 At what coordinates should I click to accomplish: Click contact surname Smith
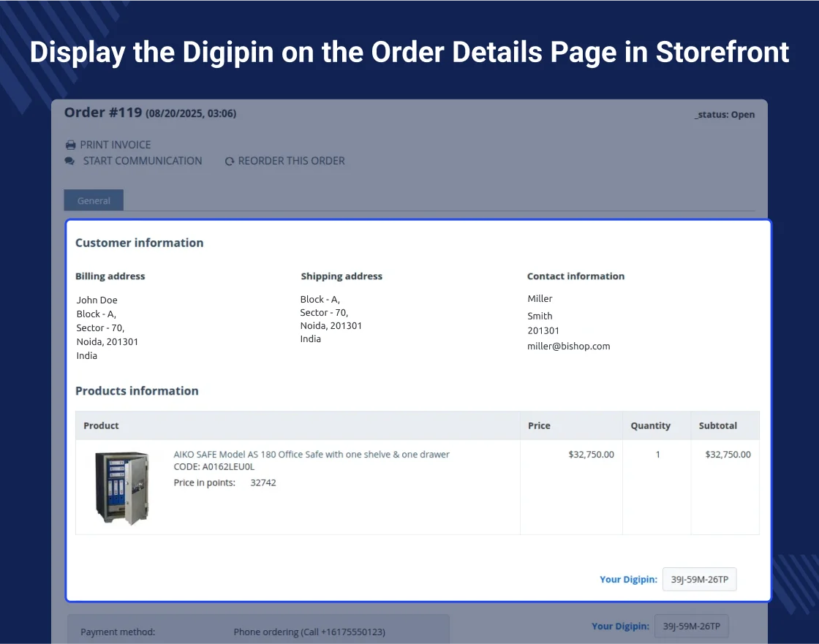540,316
